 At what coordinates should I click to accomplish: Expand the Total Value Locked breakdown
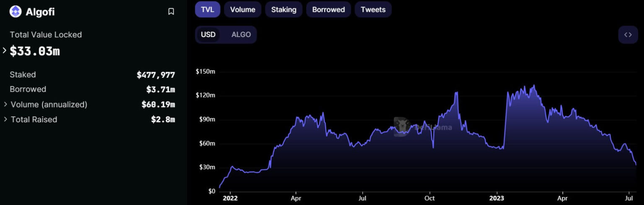[5, 51]
